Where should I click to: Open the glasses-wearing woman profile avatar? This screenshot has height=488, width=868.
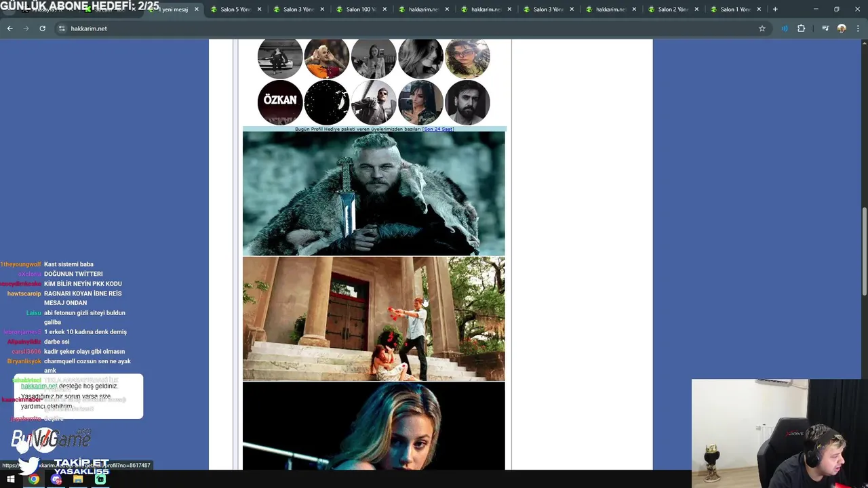point(467,58)
